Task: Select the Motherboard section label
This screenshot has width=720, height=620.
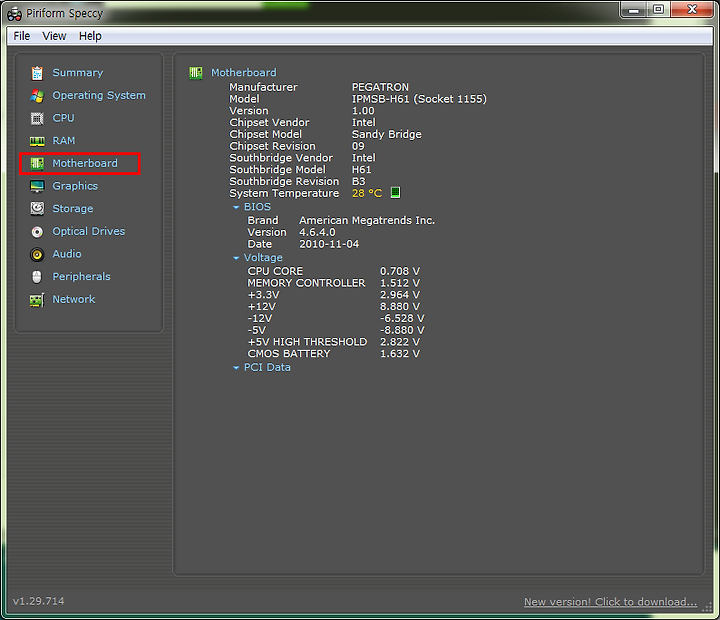Action: click(85, 163)
